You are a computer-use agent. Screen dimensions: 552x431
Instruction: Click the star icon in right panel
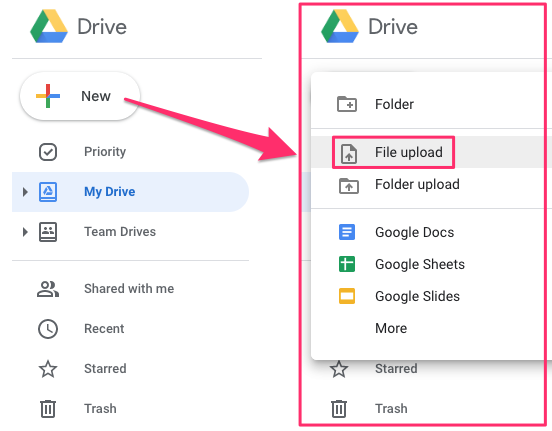tap(339, 369)
